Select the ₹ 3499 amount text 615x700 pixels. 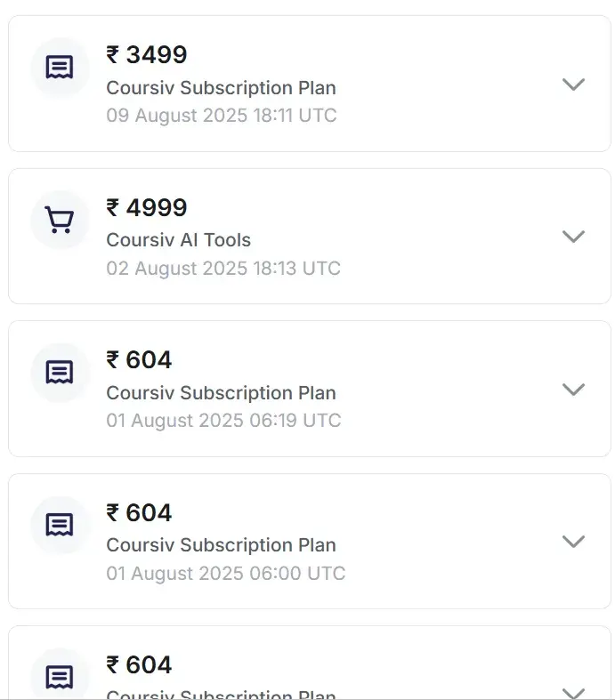pyautogui.click(x=147, y=55)
